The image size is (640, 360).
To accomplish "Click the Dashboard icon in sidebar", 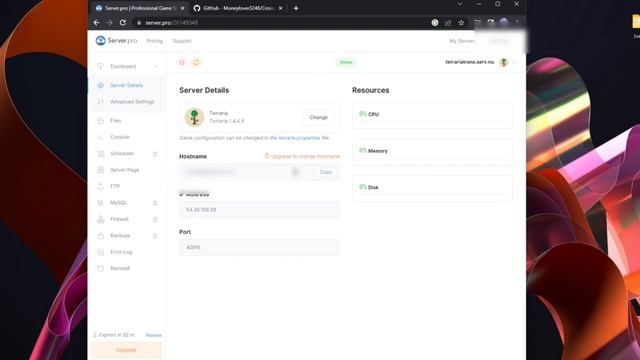I will tap(100, 66).
